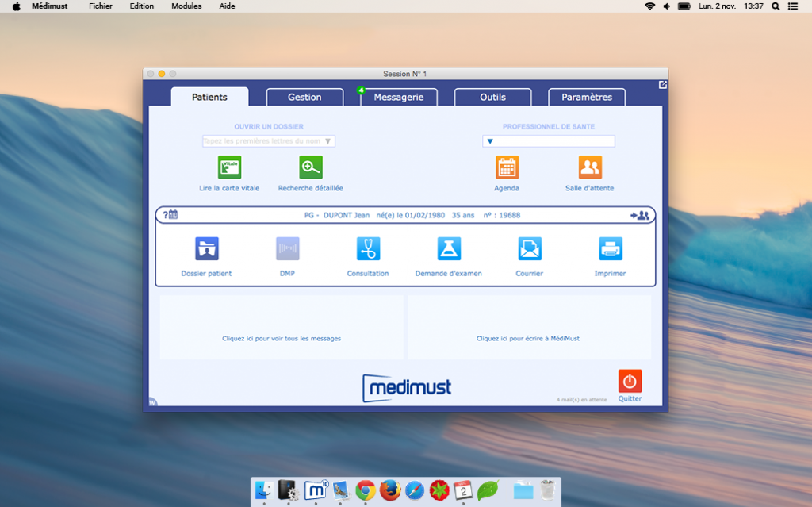Open the Médimust application menu
Viewport: 812px width, 507px height.
(50, 6)
